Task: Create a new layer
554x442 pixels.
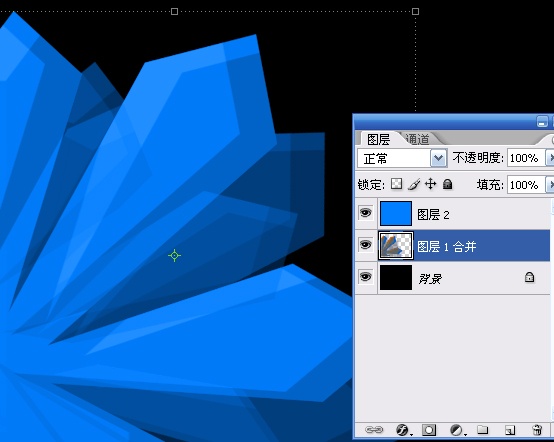Action: pyautogui.click(x=509, y=430)
